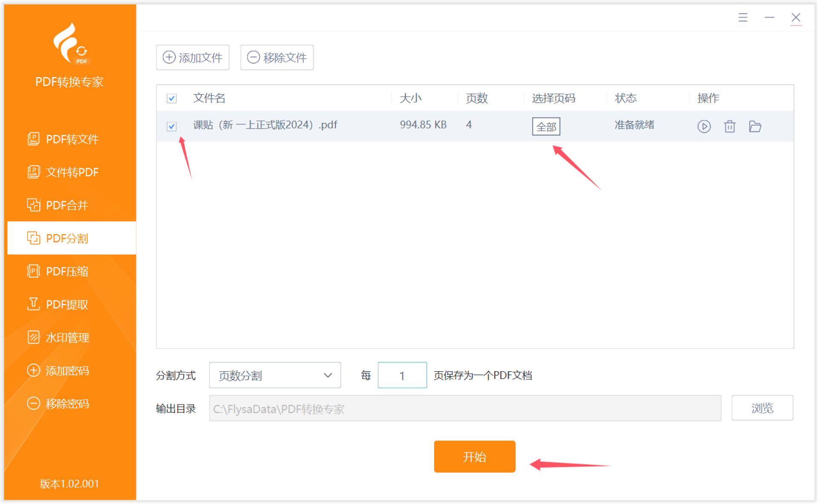Uncheck the 课贴 pdf file checkbox
This screenshot has width=818, height=504.
(172, 126)
